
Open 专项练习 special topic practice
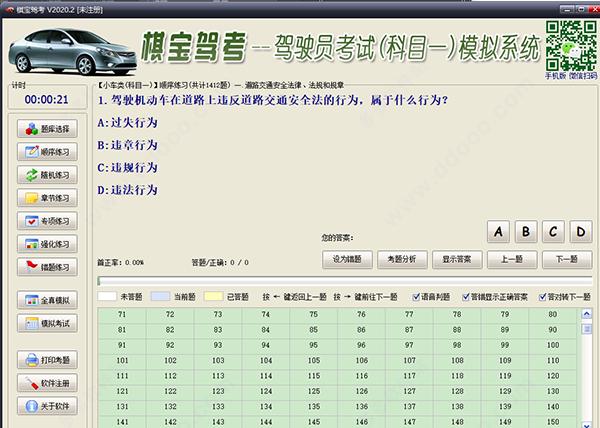coord(47,222)
